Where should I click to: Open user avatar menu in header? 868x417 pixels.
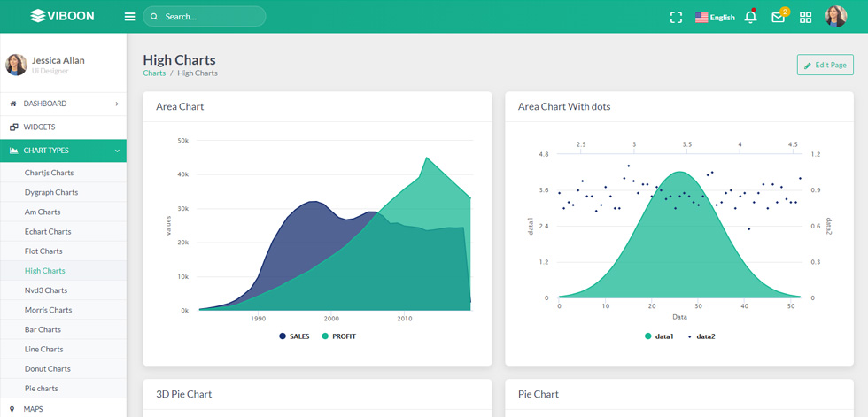click(836, 17)
